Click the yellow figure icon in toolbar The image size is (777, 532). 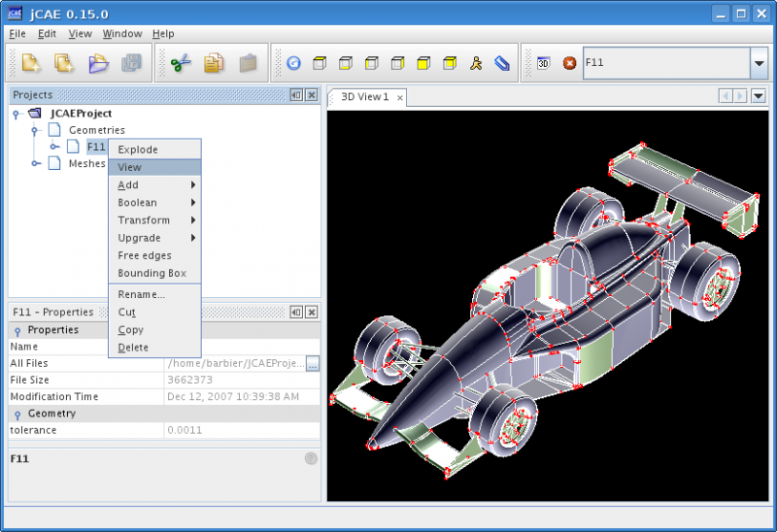(x=475, y=63)
